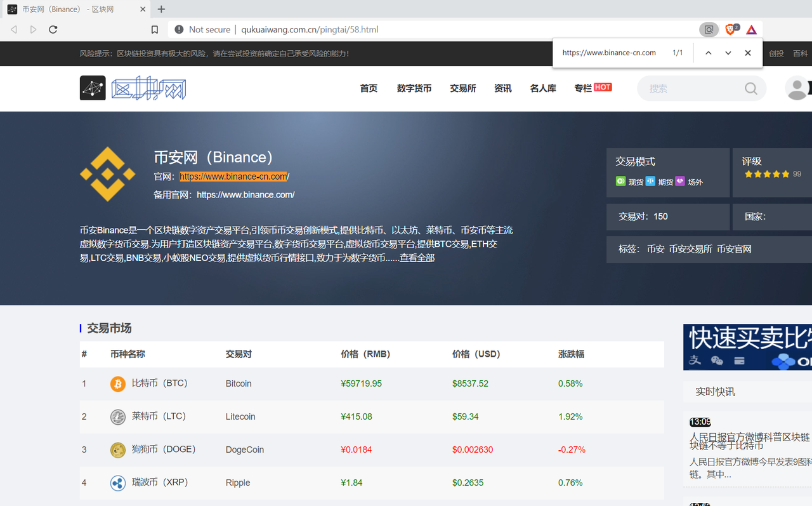Image resolution: width=812 pixels, height=506 pixels.
Task: Click the qukuaiwang 区块网 site logo
Action: (133, 88)
